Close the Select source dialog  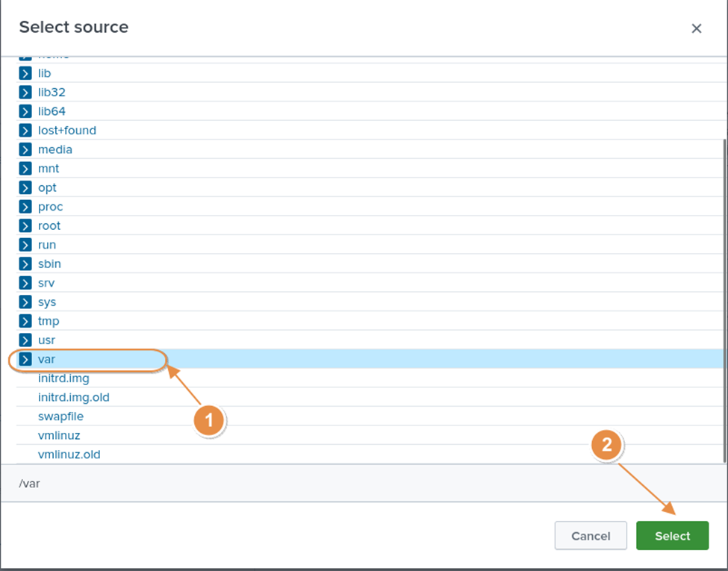click(697, 28)
